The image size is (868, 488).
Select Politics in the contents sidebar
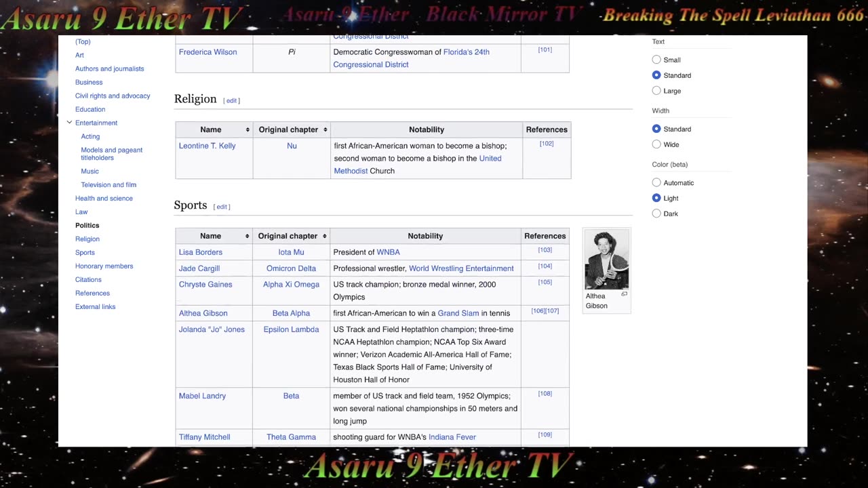(x=87, y=225)
